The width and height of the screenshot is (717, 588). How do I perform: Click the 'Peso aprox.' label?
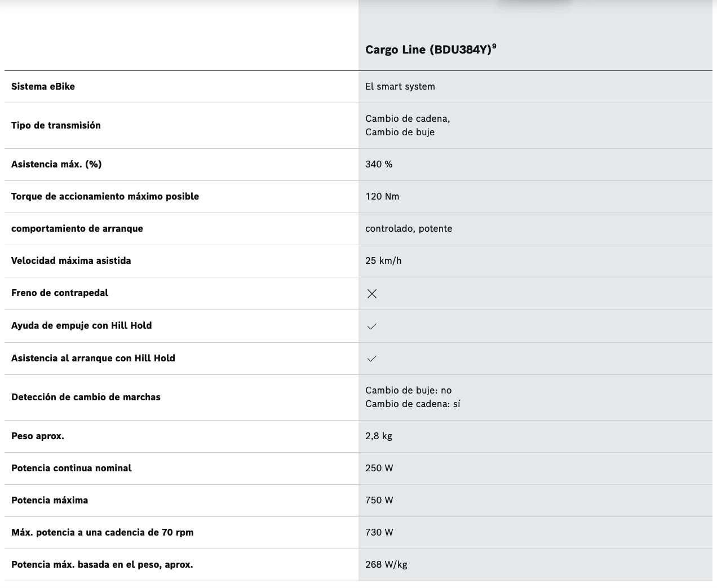tap(38, 436)
